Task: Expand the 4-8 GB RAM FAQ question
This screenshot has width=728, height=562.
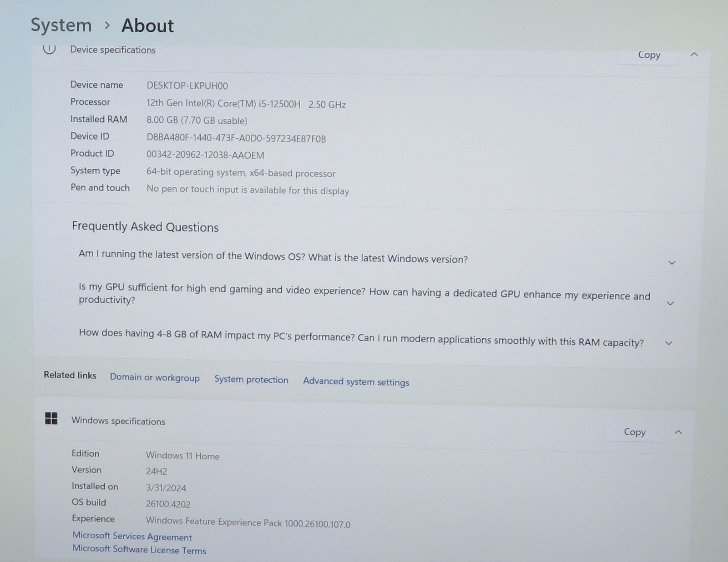Action: pyautogui.click(x=668, y=343)
